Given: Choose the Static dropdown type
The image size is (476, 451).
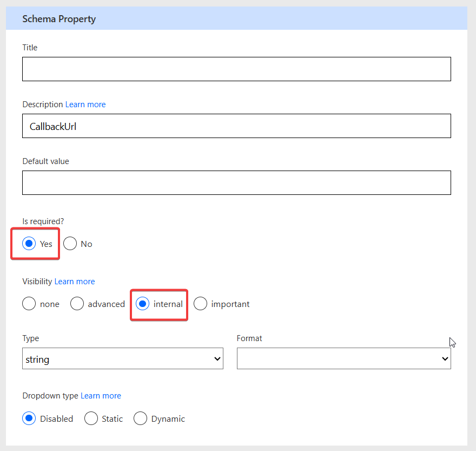Looking at the screenshot, I should pyautogui.click(x=92, y=419).
